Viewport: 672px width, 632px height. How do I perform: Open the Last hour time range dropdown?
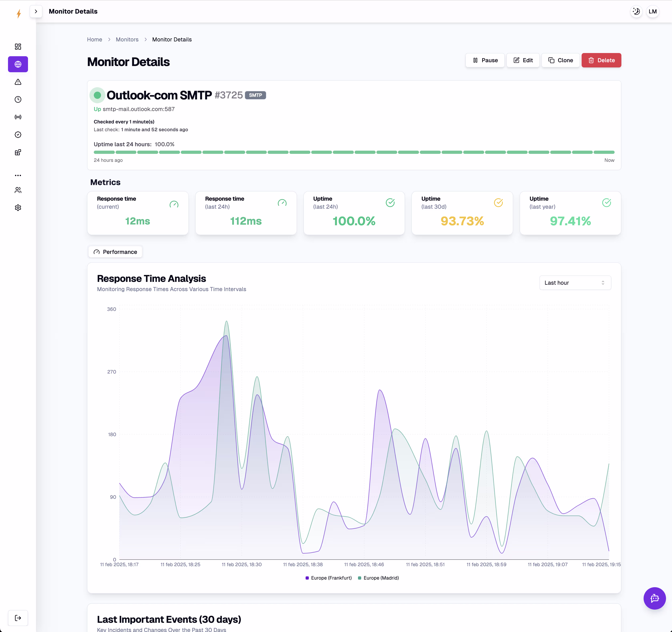(x=575, y=282)
